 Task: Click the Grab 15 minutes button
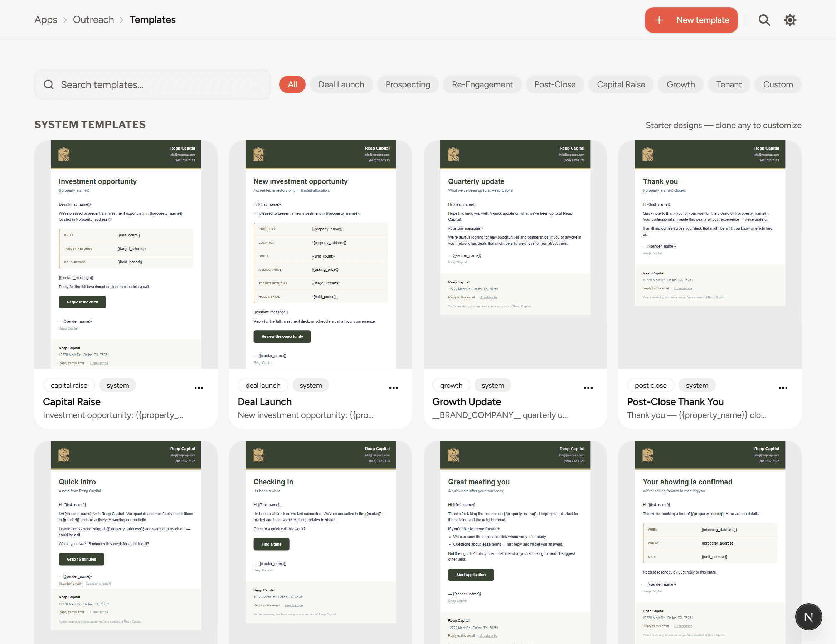pyautogui.click(x=82, y=559)
